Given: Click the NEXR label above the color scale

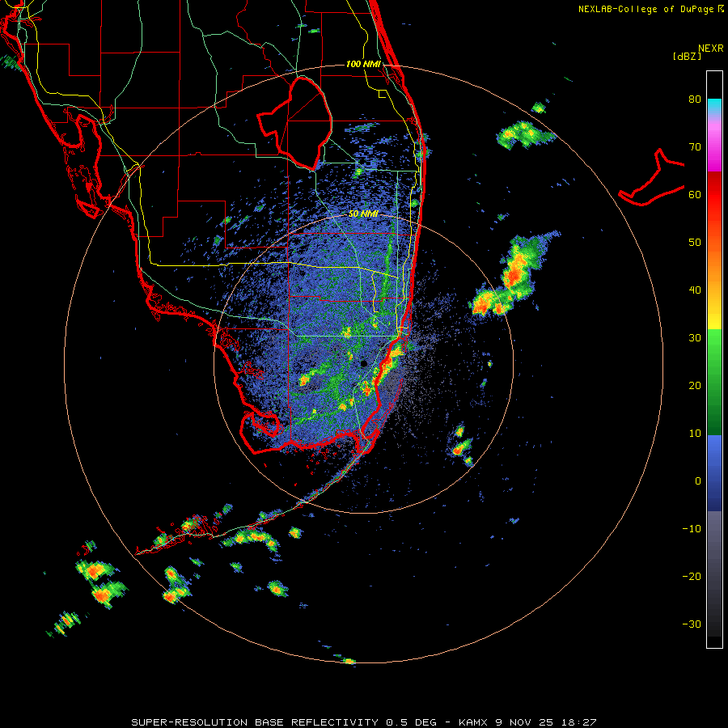Looking at the screenshot, I should point(710,48).
